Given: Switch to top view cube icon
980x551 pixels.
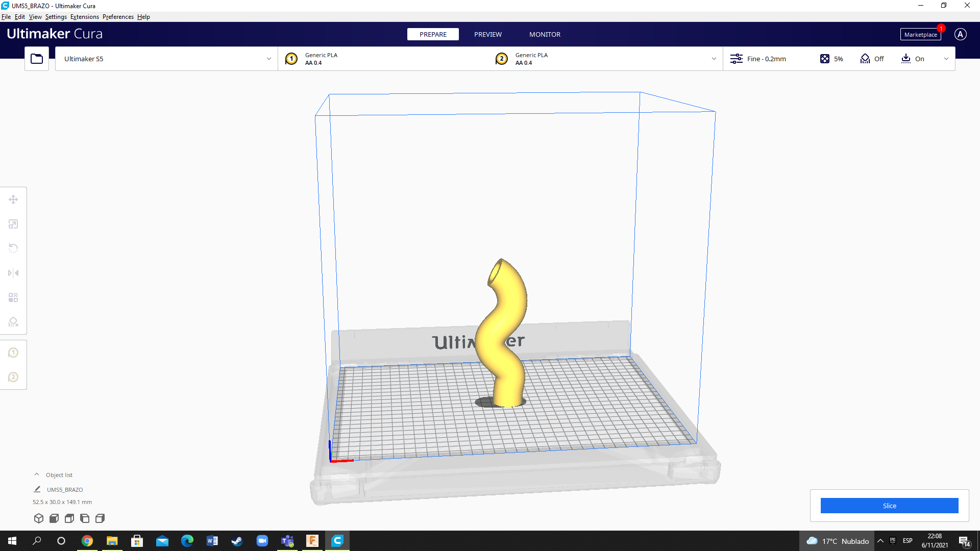Looking at the screenshot, I should (x=69, y=518).
